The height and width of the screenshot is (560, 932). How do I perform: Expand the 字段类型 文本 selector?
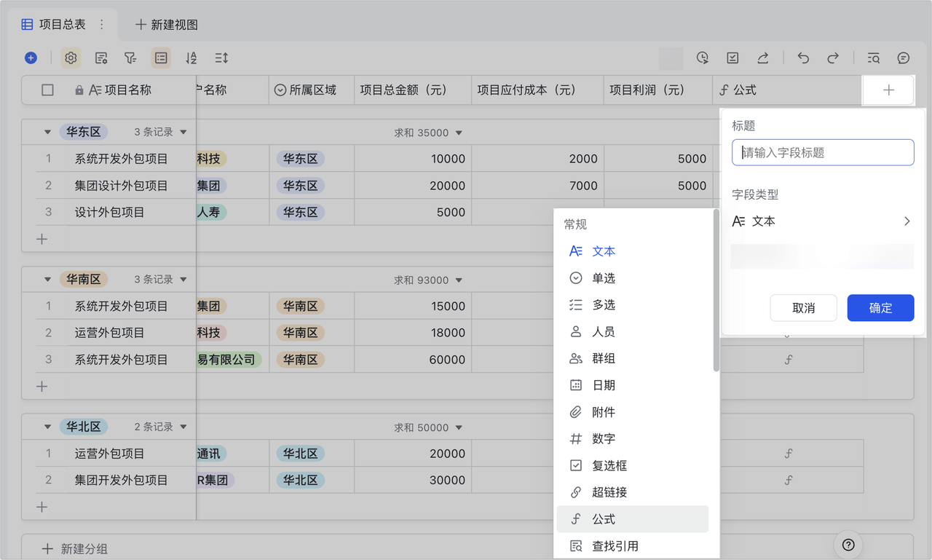tap(823, 221)
